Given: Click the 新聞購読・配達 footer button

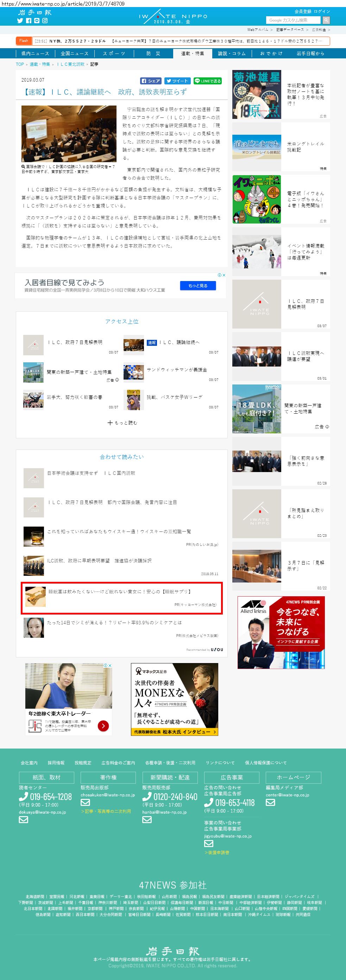Looking at the screenshot, I should coord(170,777).
